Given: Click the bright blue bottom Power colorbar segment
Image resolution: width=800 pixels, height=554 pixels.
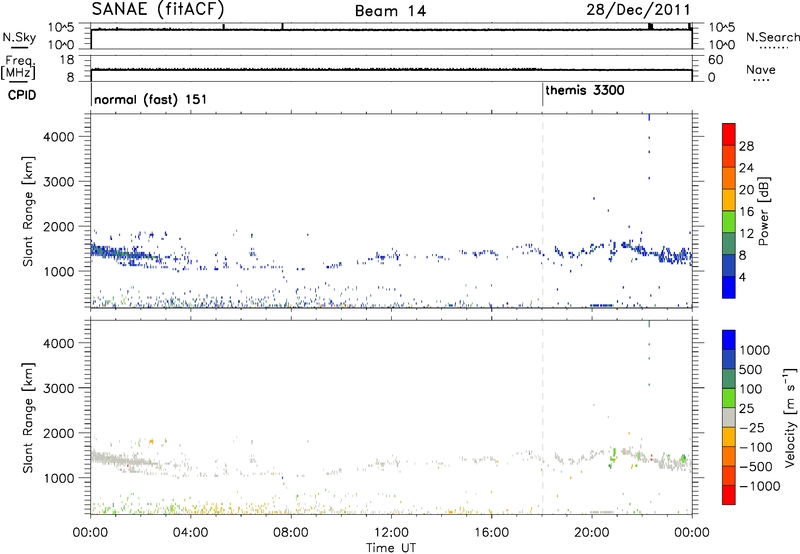Looking at the screenshot, I should point(729,287).
